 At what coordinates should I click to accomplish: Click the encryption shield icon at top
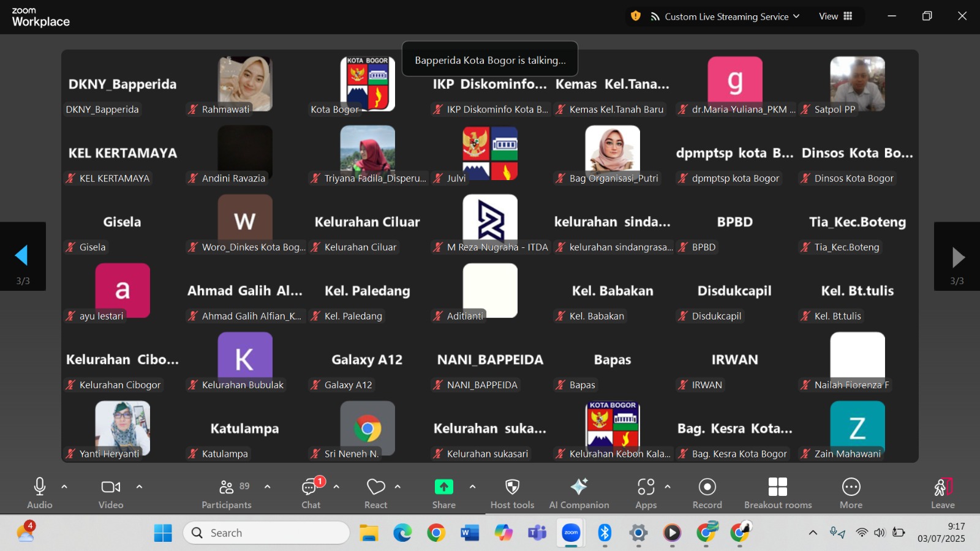pos(636,17)
